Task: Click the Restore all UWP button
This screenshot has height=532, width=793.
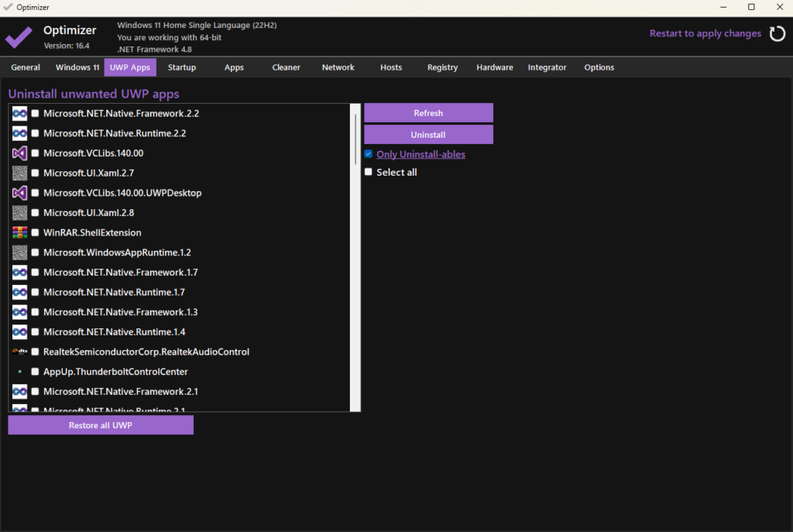Action: coord(101,425)
